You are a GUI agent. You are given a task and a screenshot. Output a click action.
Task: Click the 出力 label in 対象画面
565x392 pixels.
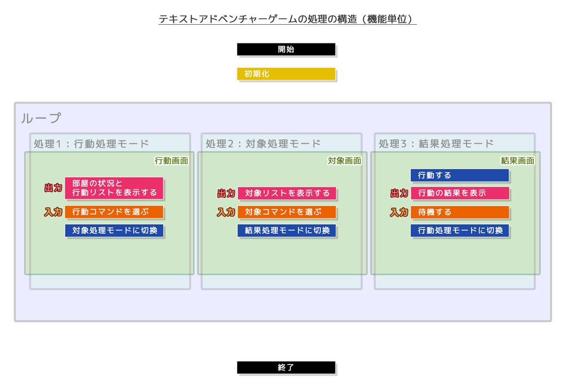pos(226,193)
